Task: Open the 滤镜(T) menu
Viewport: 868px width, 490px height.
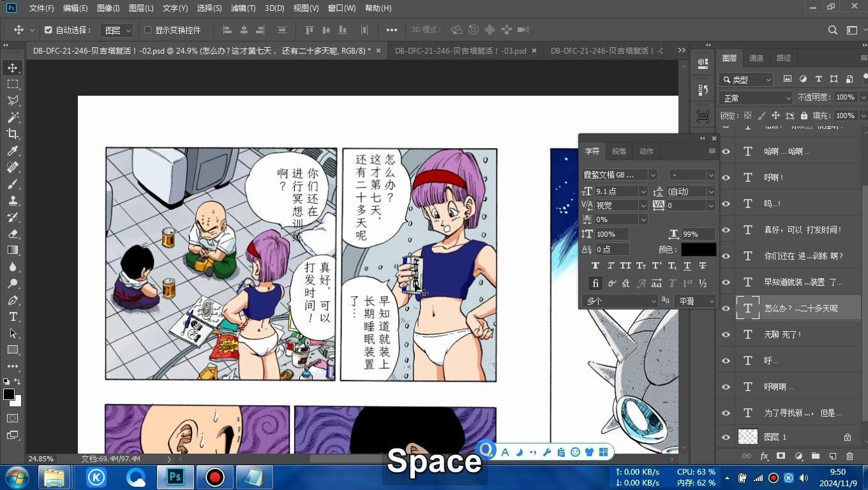Action: tap(243, 8)
